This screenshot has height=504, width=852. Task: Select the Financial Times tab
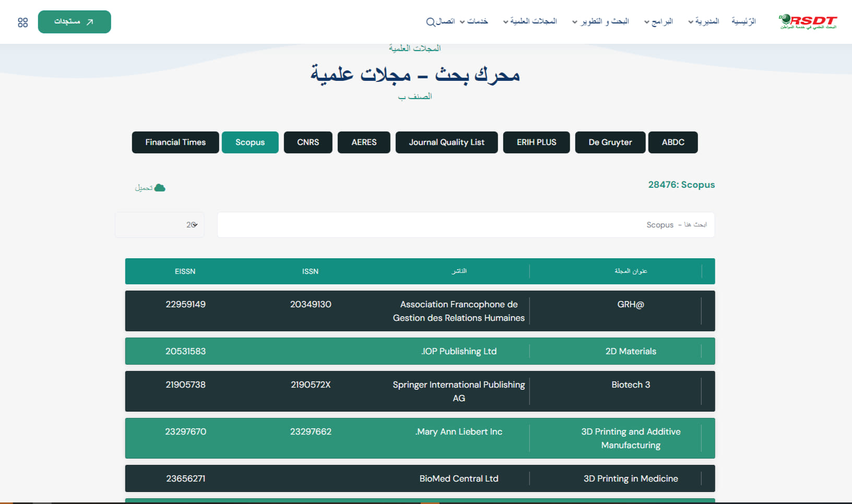click(175, 142)
